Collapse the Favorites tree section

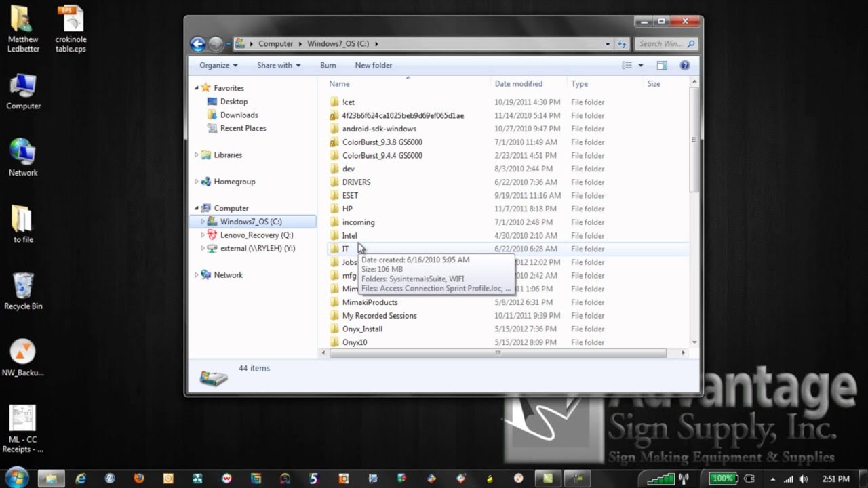coord(197,88)
